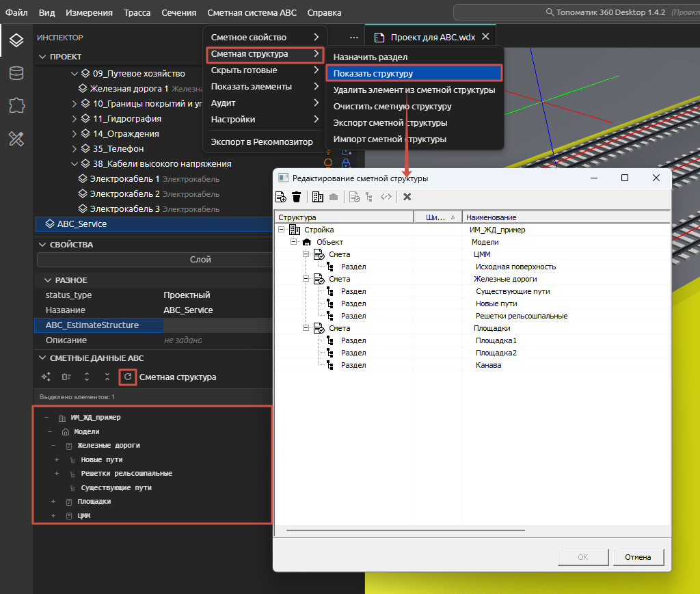
Task: Open the pencil-and-ruler tools panel in the sidebar
Action: tap(16, 139)
